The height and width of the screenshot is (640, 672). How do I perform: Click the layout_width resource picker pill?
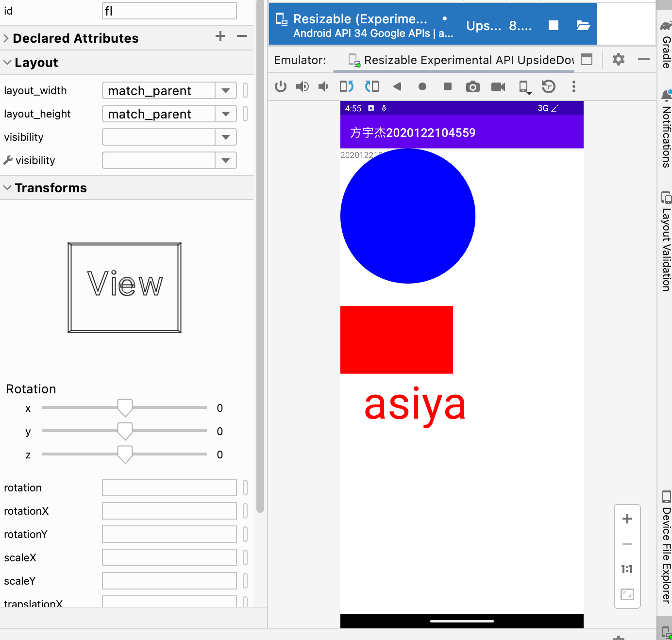pos(245,91)
